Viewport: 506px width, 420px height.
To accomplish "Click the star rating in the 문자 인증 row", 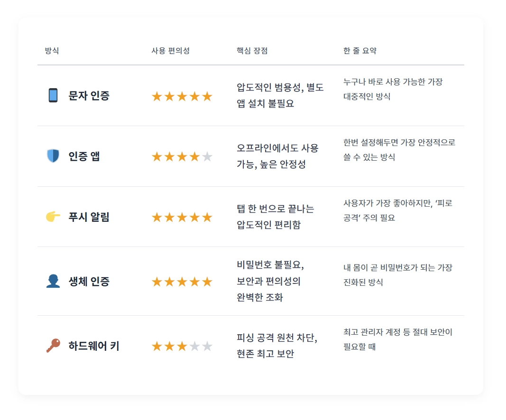I will [182, 96].
